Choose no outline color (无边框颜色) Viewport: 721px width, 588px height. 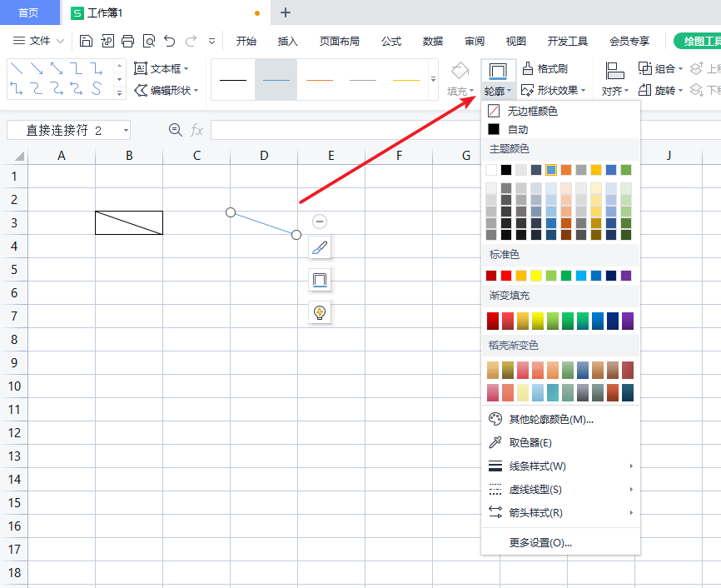coord(532,111)
